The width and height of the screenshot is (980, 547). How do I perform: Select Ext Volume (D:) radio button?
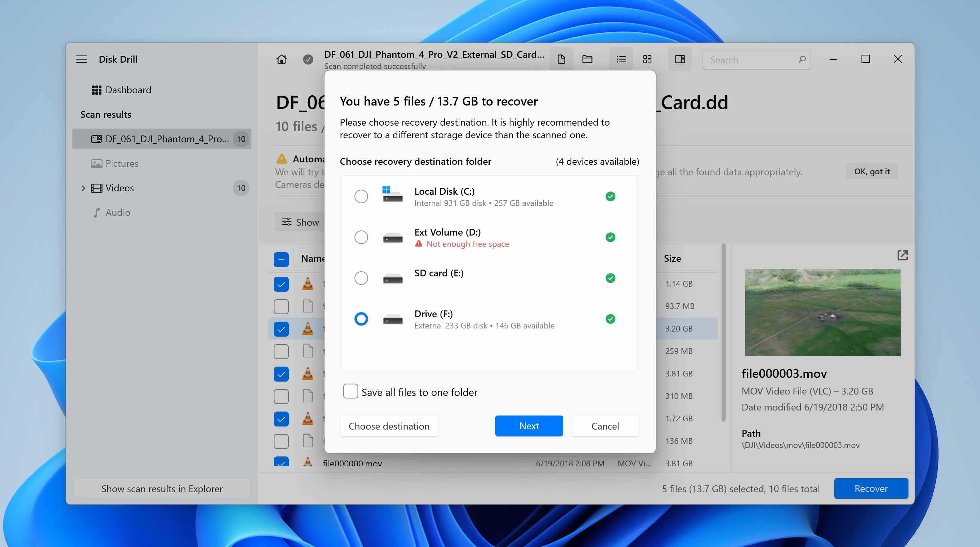coord(361,237)
